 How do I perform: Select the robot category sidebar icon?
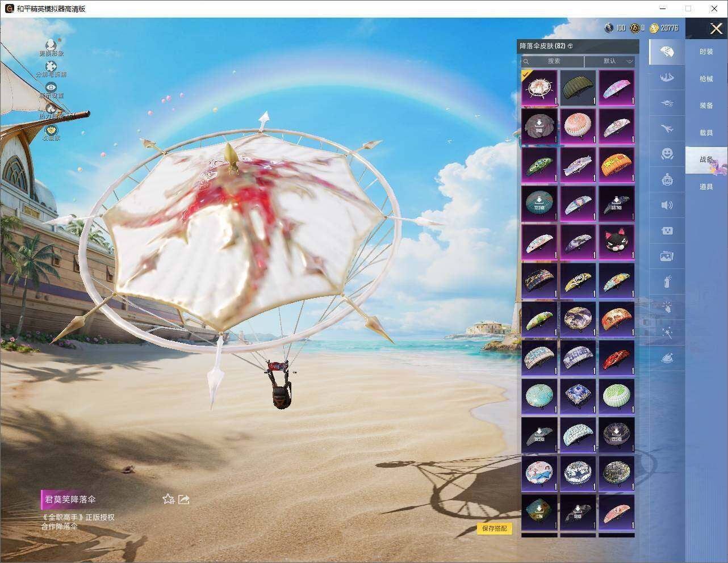click(667, 179)
